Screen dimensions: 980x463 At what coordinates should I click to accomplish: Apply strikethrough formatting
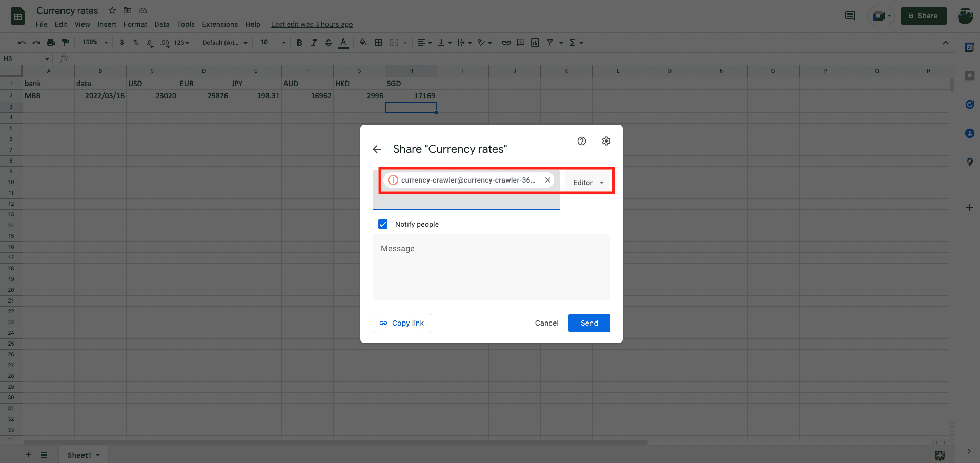pyautogui.click(x=329, y=43)
